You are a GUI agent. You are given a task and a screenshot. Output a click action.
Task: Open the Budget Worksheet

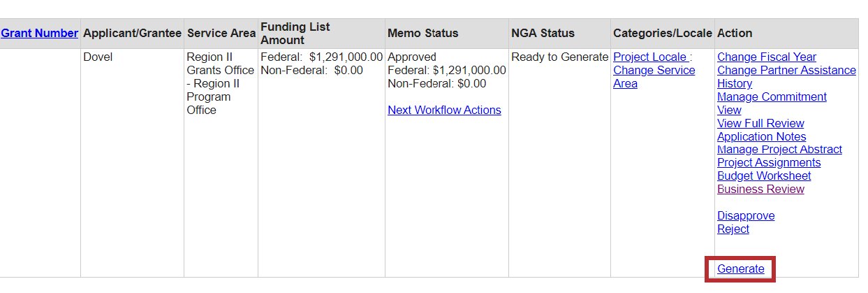pyautogui.click(x=764, y=176)
